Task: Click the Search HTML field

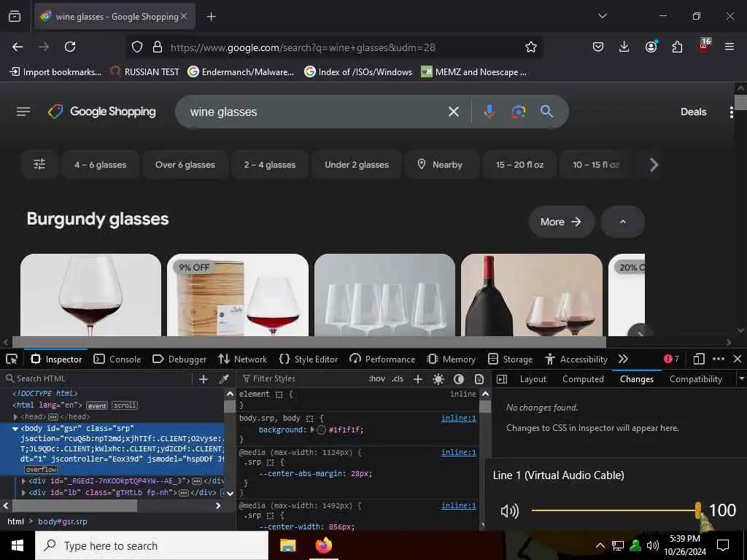Action: [98, 379]
